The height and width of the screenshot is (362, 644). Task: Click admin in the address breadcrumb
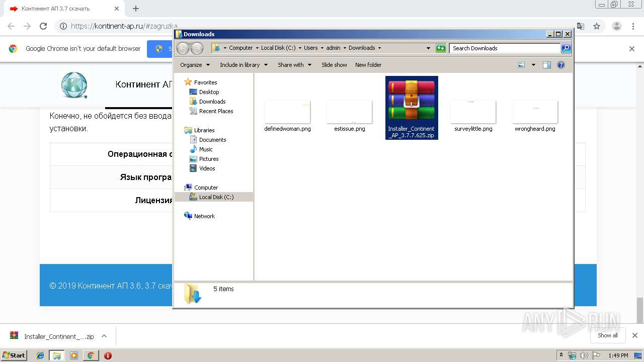(x=333, y=48)
